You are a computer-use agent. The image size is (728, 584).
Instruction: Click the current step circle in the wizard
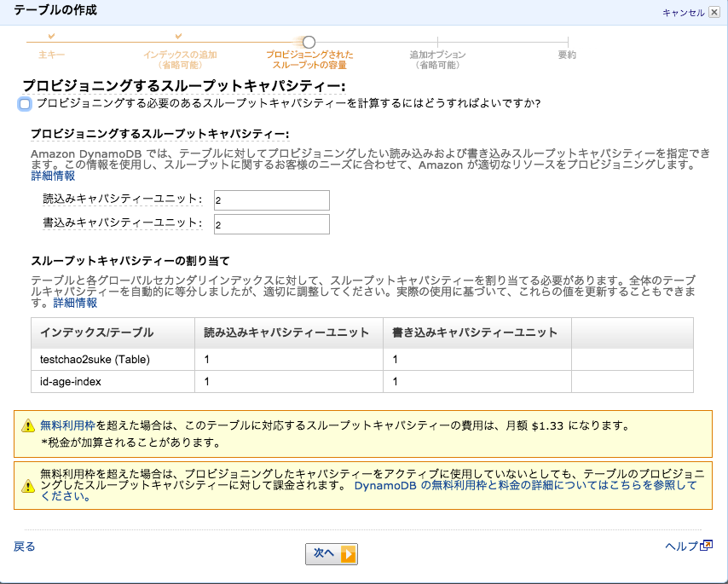point(309,42)
